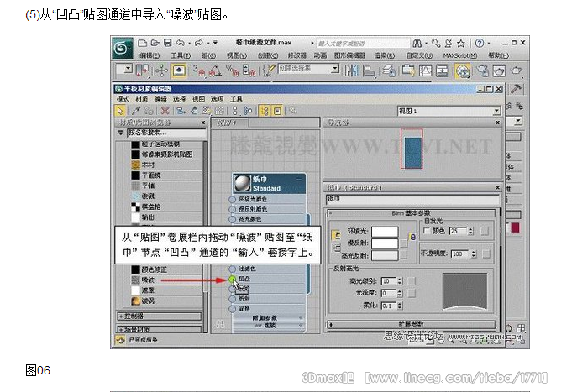The height and width of the screenshot is (392, 572).
Task: Click the diffuse color map button
Action: pos(403,243)
